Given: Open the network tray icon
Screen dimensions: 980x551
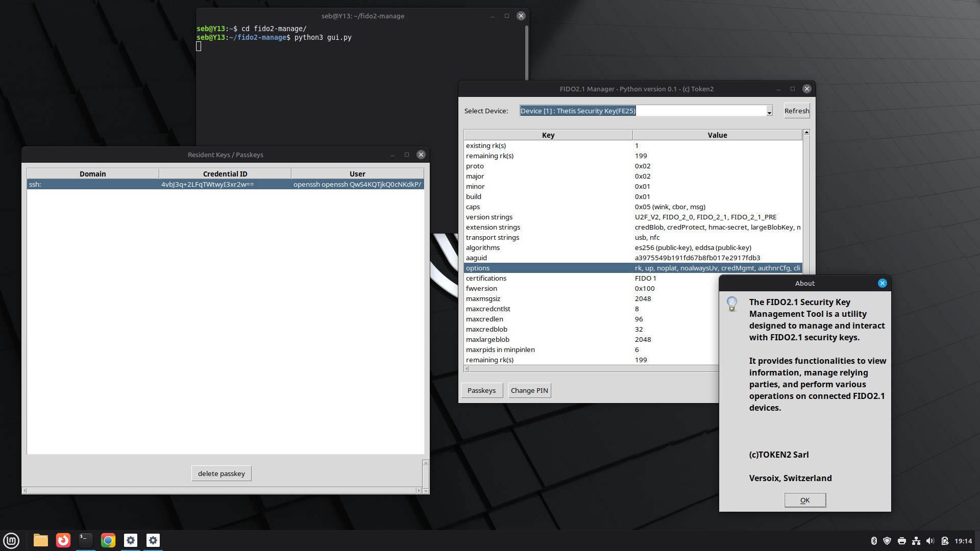Looking at the screenshot, I should tap(916, 540).
